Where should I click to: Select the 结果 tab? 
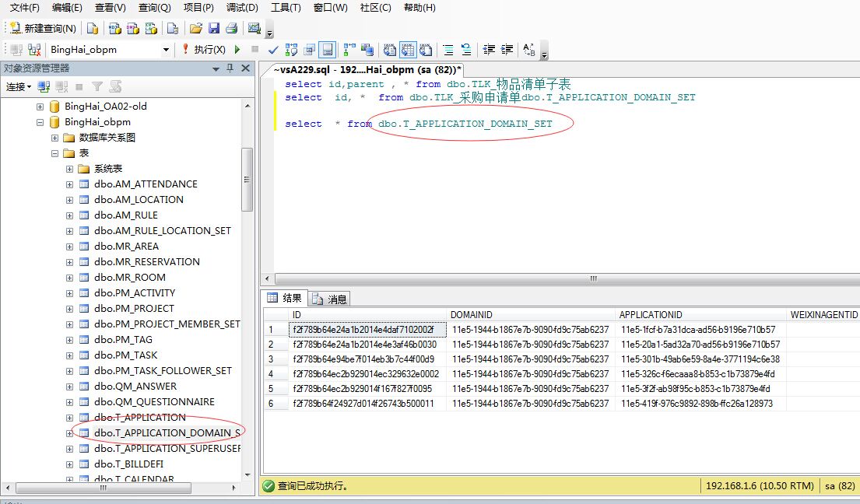point(285,297)
